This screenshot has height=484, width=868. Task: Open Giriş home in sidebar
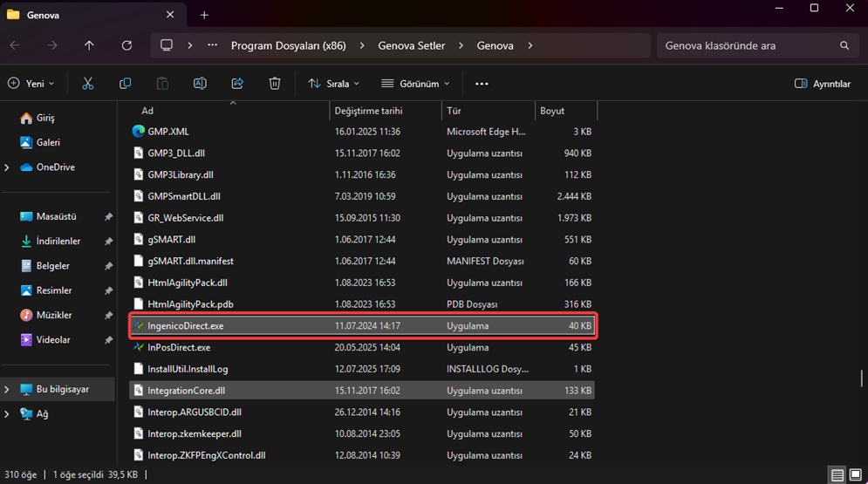[x=38, y=118]
